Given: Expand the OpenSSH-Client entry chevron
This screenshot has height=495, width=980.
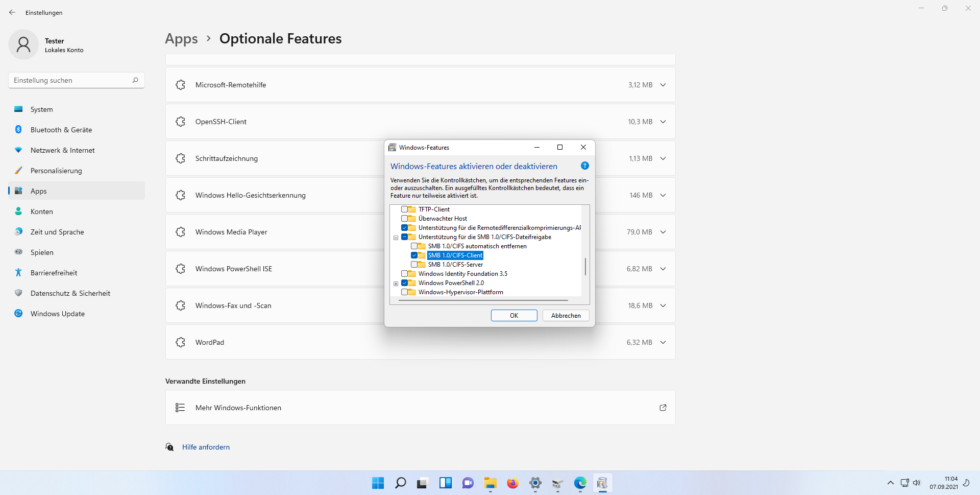Looking at the screenshot, I should pos(663,122).
